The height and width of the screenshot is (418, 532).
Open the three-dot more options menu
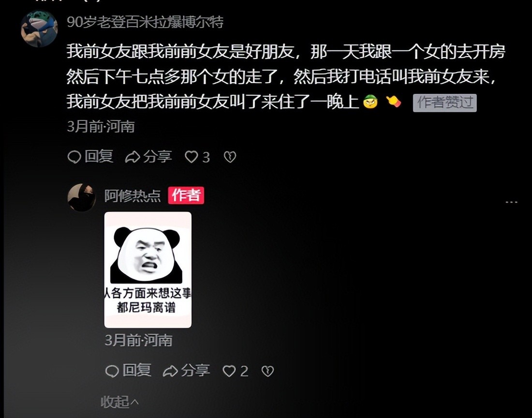[x=511, y=202]
